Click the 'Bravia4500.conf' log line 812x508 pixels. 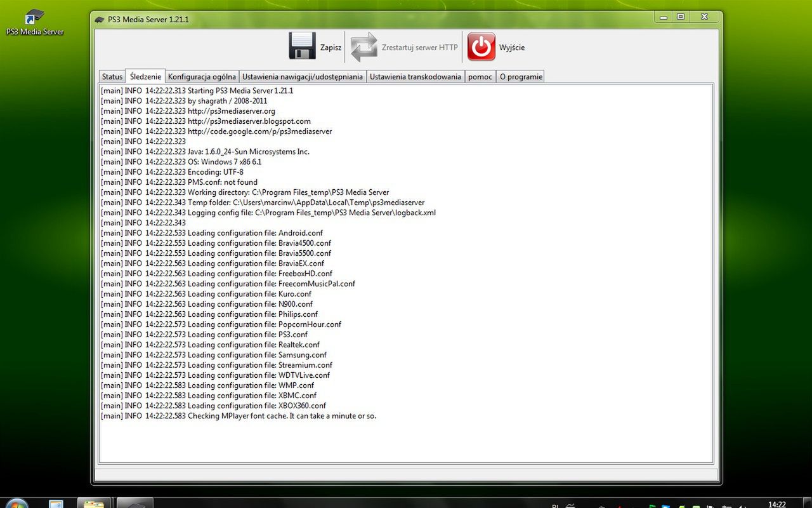(216, 243)
